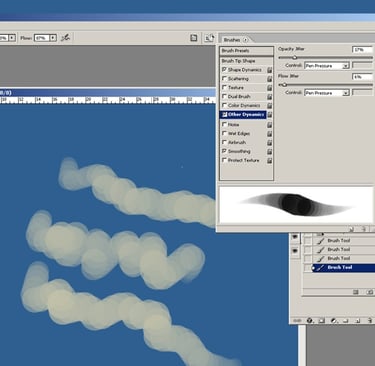Click the Opacity Jitter slider handle
This screenshot has width=375, height=366.
tap(295, 58)
